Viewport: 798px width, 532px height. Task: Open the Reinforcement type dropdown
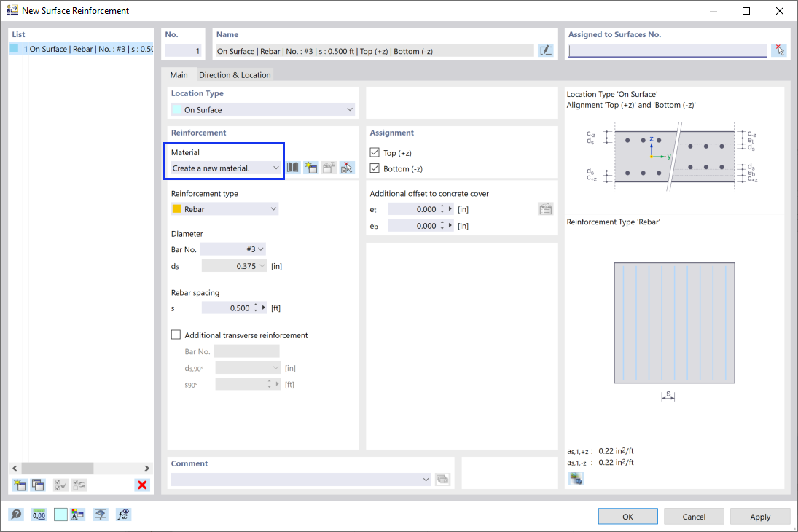click(273, 208)
